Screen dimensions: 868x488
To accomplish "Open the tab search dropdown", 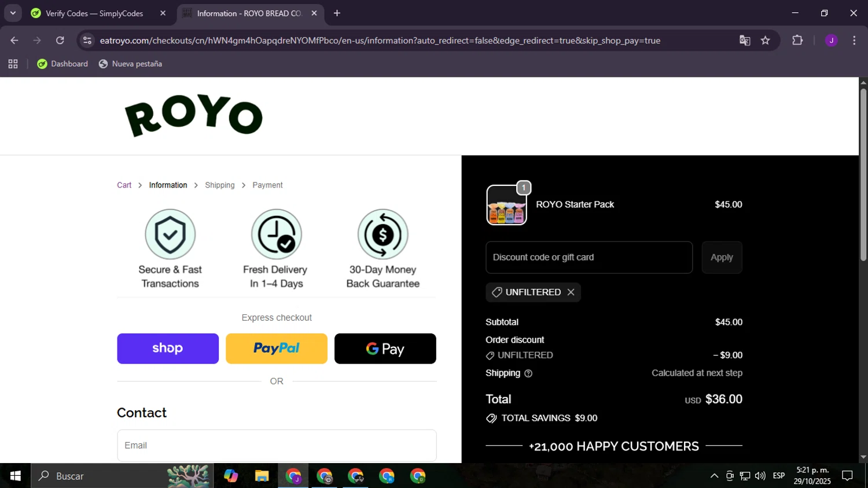I will tap(13, 13).
